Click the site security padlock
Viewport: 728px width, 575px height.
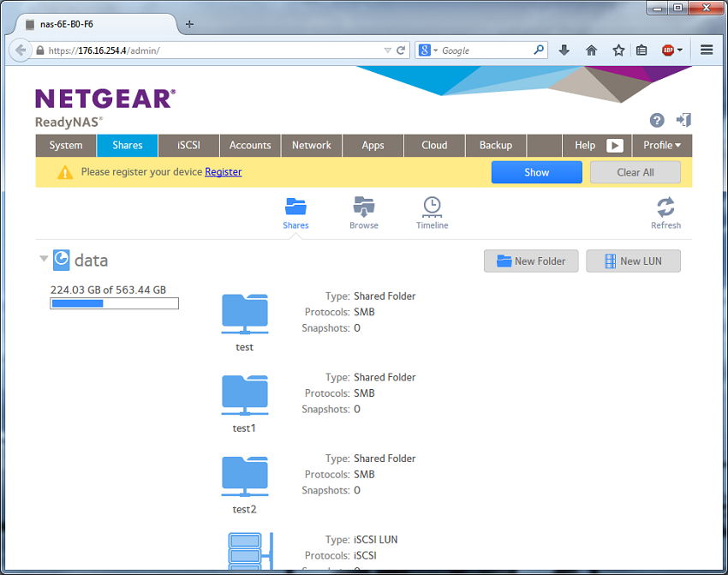40,51
